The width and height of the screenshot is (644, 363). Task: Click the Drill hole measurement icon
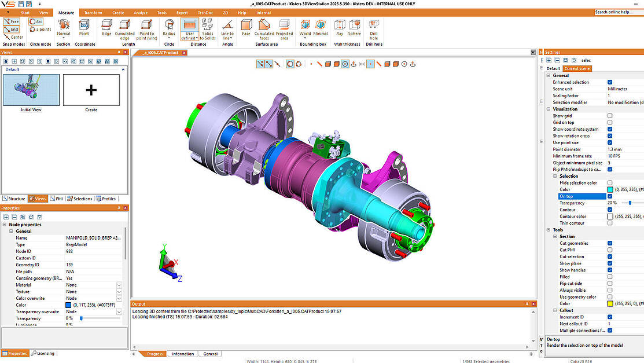[x=374, y=27]
